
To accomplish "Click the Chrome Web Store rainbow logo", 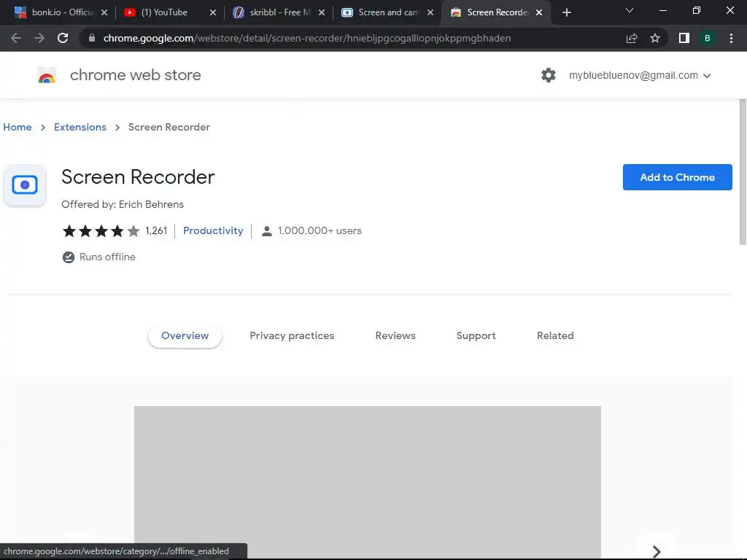I will tap(47, 75).
